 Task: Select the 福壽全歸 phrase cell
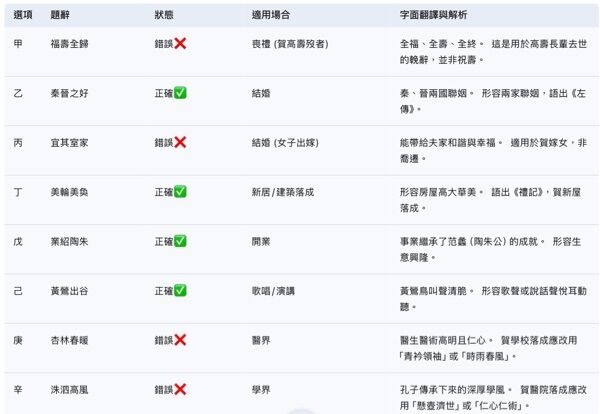click(69, 44)
